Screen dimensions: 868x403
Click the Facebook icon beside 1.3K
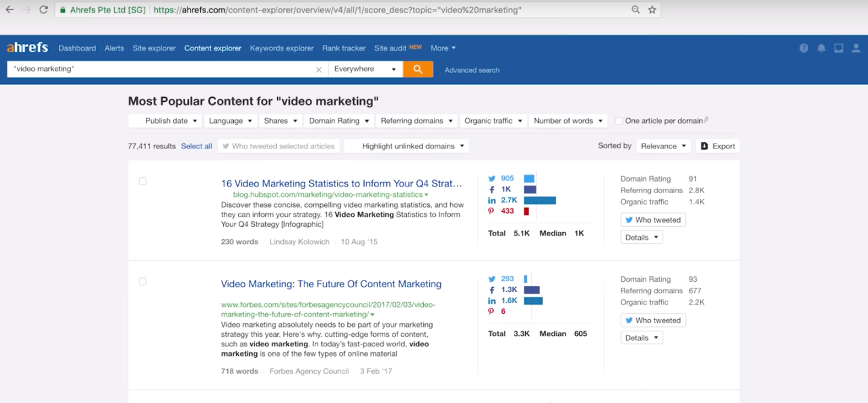pyautogui.click(x=492, y=290)
